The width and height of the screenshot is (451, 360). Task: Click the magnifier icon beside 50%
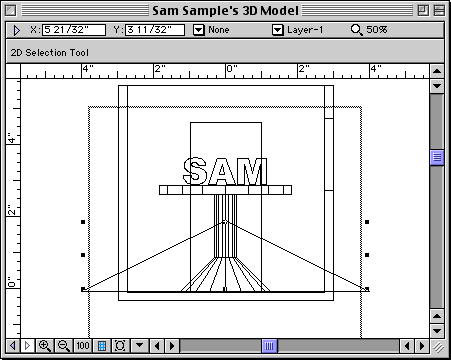pos(356,30)
